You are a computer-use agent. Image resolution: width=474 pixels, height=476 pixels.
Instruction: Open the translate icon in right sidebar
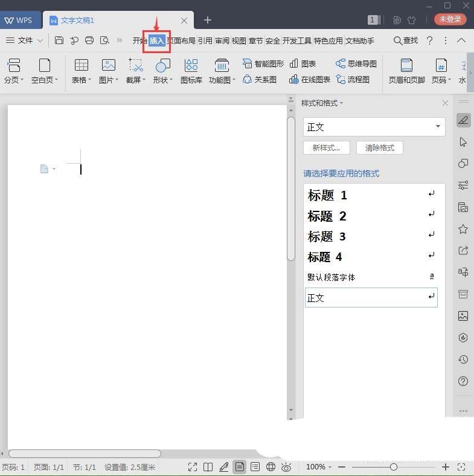(463, 272)
